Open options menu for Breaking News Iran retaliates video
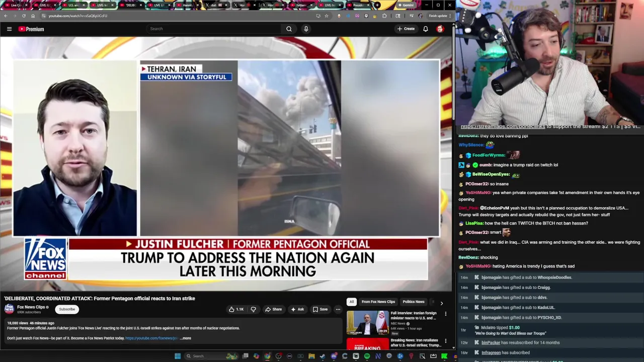Image resolution: width=644 pixels, height=362 pixels. (x=445, y=341)
